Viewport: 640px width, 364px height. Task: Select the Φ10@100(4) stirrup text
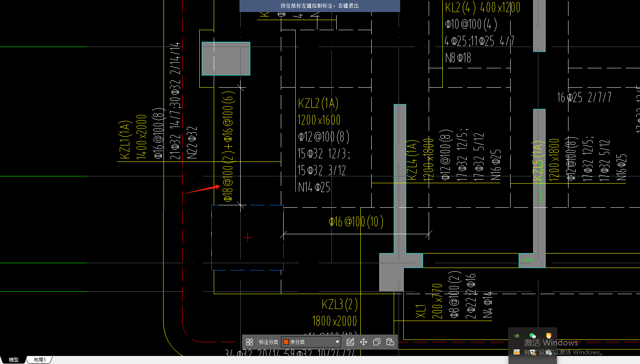coord(471,24)
